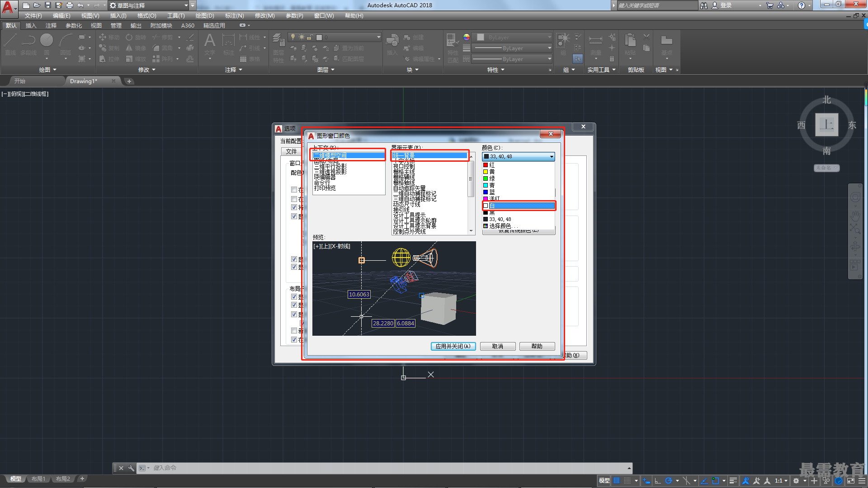
Task: Open the 文件(F) menu
Action: (33, 16)
